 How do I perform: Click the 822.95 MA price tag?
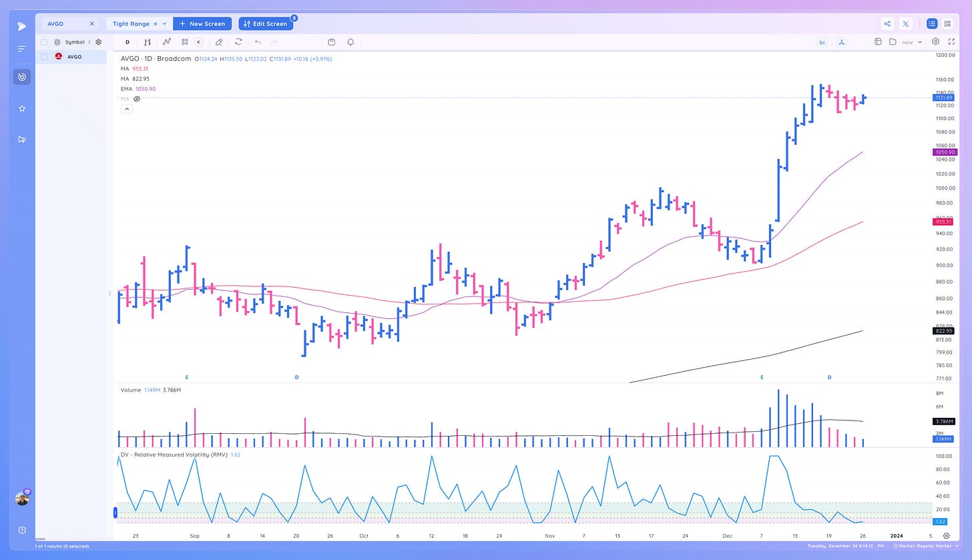[944, 330]
